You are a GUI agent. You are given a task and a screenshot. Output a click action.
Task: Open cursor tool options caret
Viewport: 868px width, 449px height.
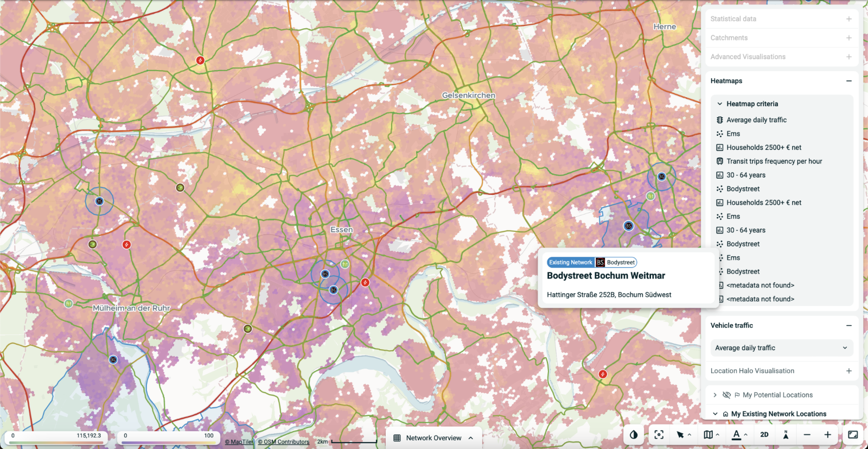(690, 435)
